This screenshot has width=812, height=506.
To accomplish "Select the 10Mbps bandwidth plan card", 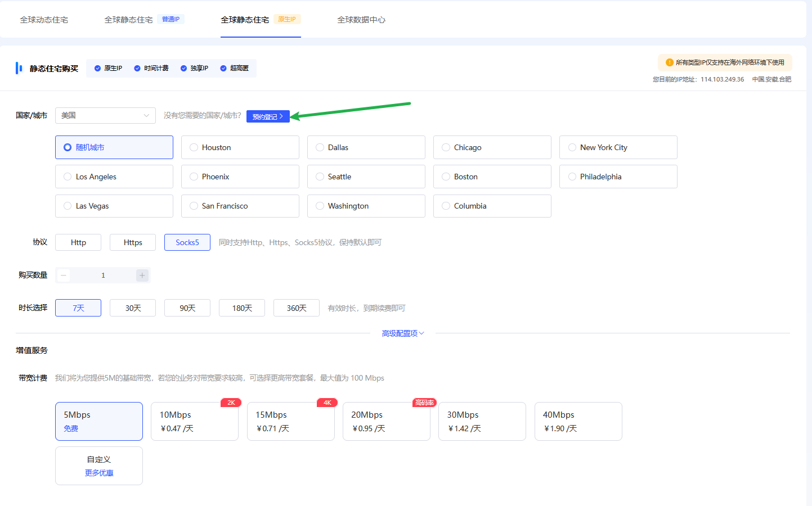I will click(195, 421).
